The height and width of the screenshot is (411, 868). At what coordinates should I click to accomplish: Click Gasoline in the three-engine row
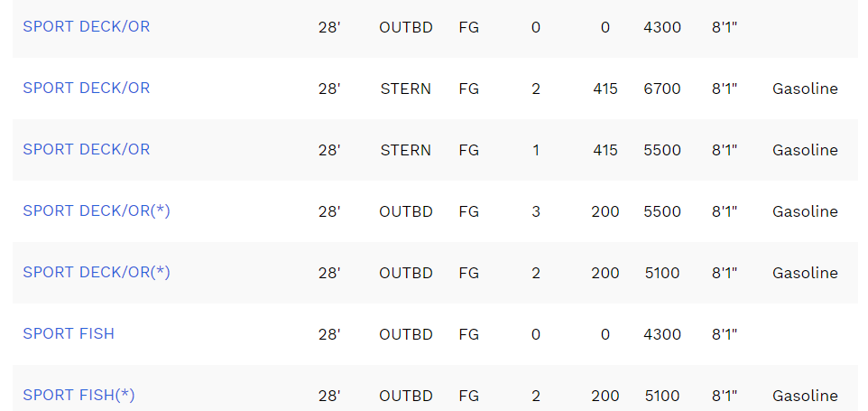(x=805, y=211)
